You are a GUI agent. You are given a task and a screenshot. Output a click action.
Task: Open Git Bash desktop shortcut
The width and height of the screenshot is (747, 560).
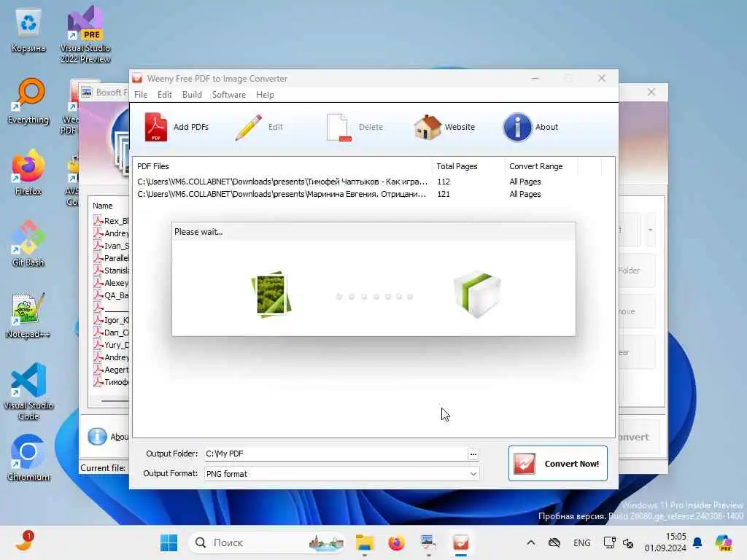click(28, 244)
